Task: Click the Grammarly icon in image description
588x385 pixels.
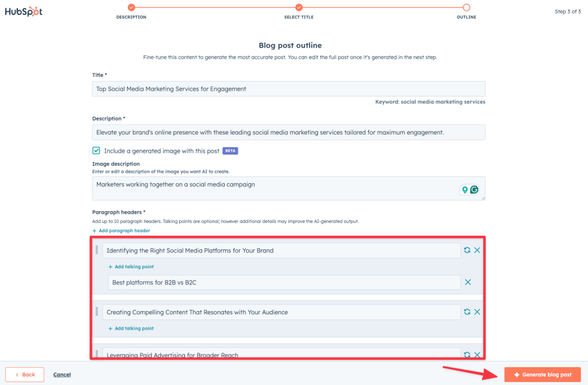Action: click(474, 190)
